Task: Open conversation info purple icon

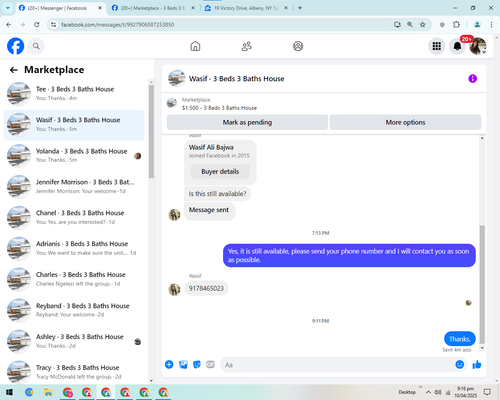Action: 472,79
